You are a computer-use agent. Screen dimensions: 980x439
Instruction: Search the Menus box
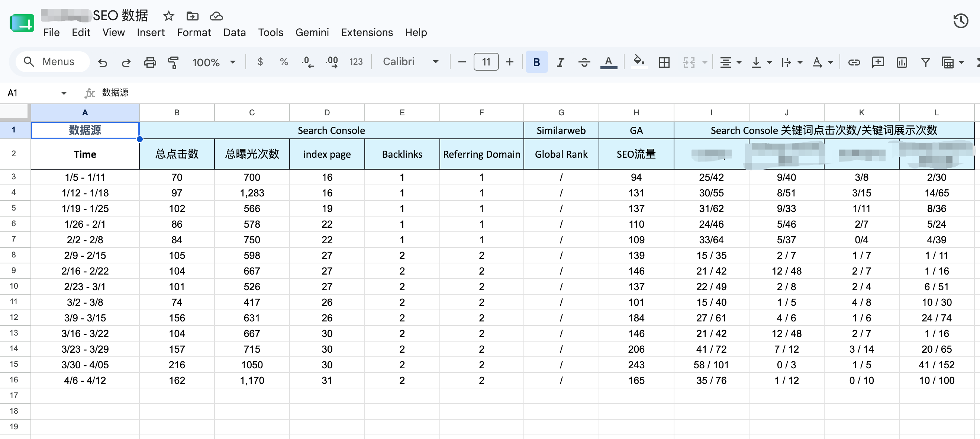click(x=52, y=62)
